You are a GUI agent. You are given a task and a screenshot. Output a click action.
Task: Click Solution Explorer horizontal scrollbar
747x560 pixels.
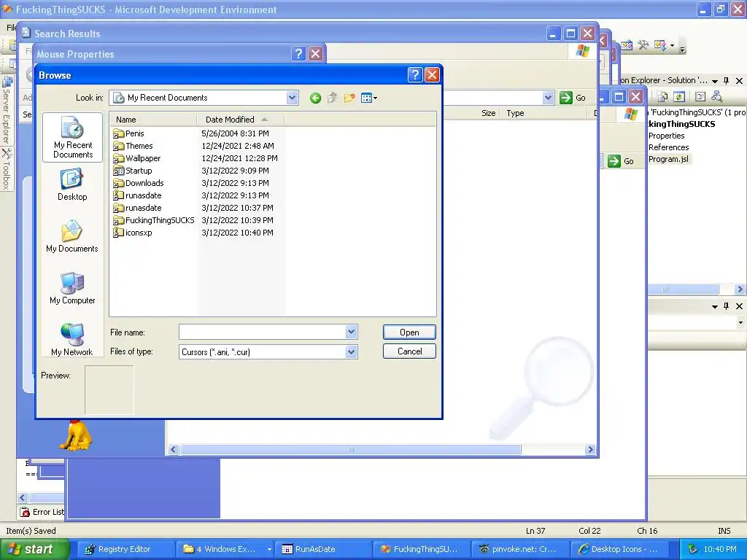pyautogui.click(x=683, y=289)
